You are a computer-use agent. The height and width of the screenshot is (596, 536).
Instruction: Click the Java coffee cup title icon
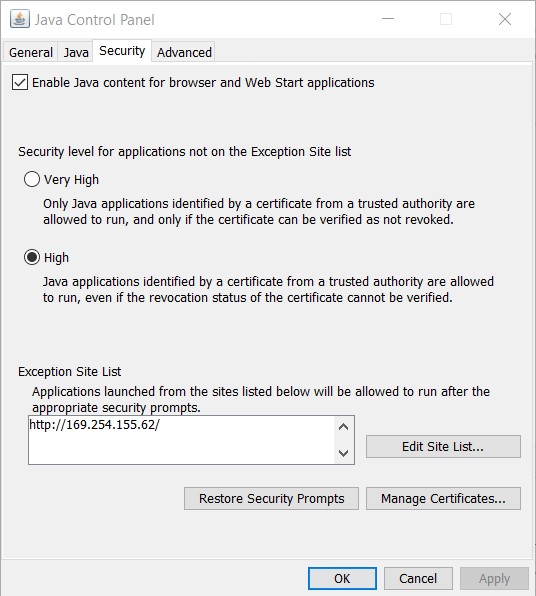19,19
